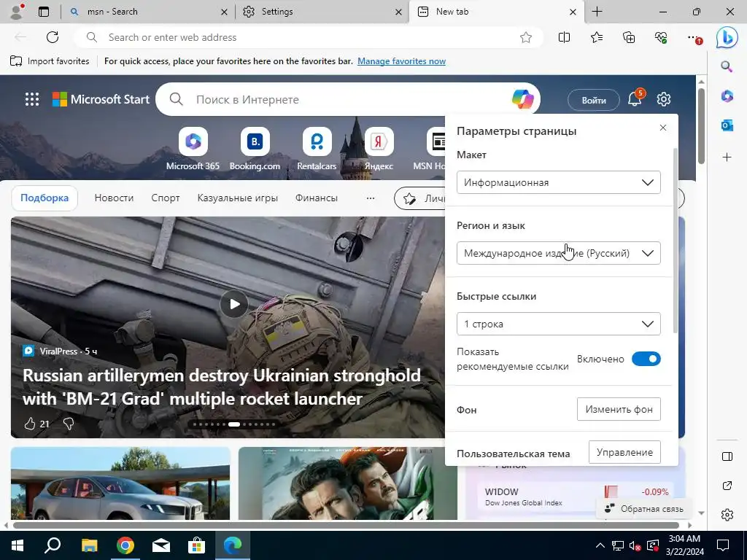Viewport: 747px width, 560px height.
Task: Expand more feed categories ellipsis
Action: pos(370,198)
